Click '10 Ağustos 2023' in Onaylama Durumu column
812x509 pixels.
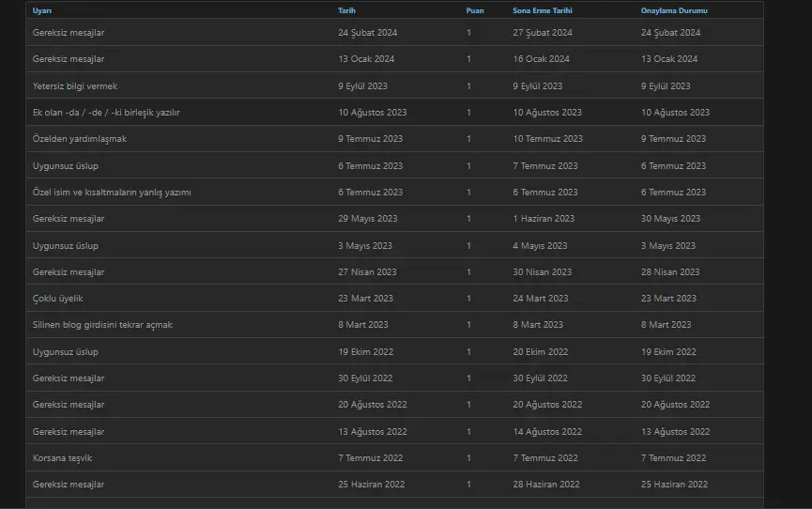tap(675, 113)
